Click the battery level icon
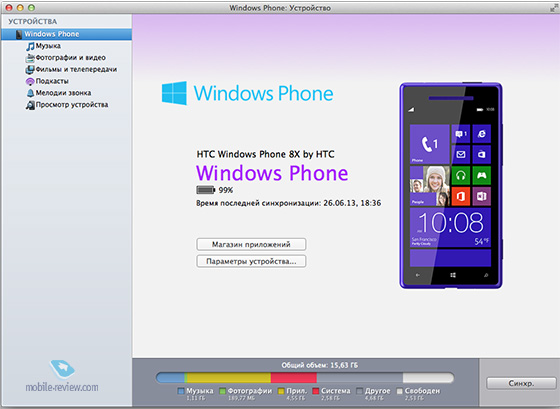 206,190
